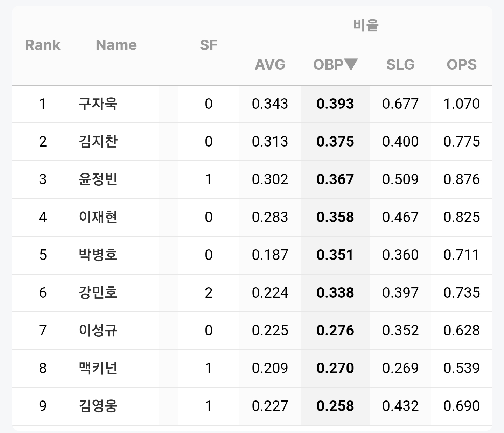Select SLG value 0.400
The image size is (504, 433).
coord(400,142)
